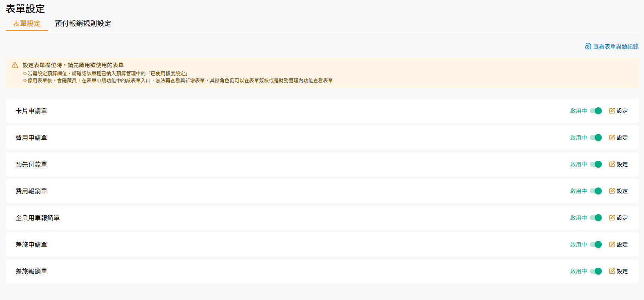The image size is (644, 300).
Task: Turn off the 費用申請單 toggle switch
Action: pyautogui.click(x=596, y=138)
